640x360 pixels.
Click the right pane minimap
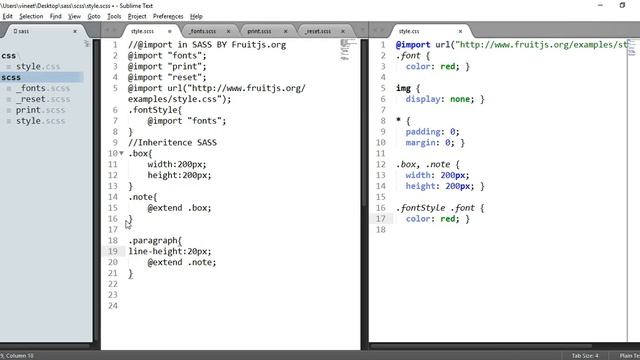(632, 47)
